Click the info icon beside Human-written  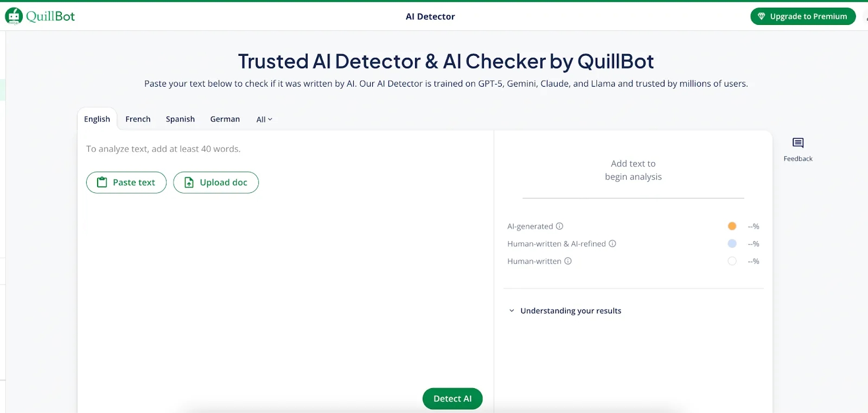(x=568, y=261)
